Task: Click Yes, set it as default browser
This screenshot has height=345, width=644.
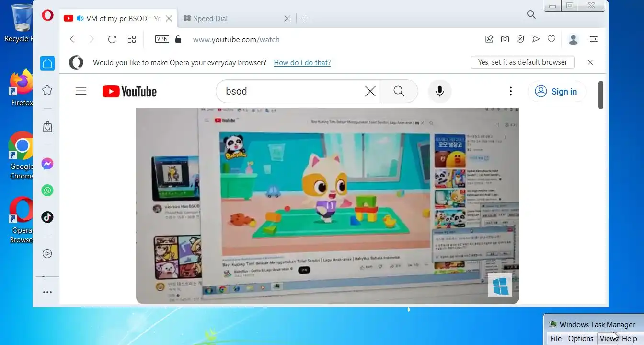Action: (523, 62)
